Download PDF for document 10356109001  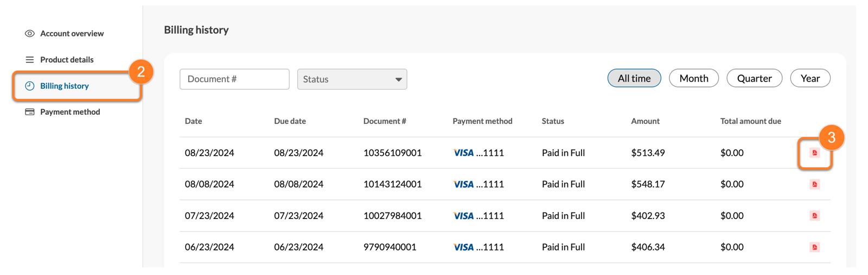click(x=814, y=153)
